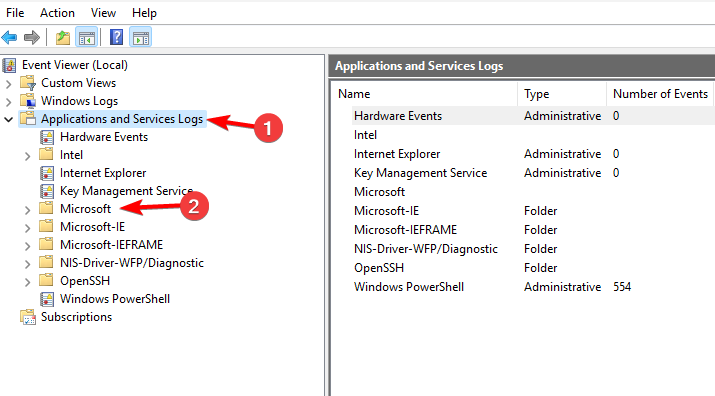Toggle Show/Hide Action Pane toolbar icon

pos(140,37)
